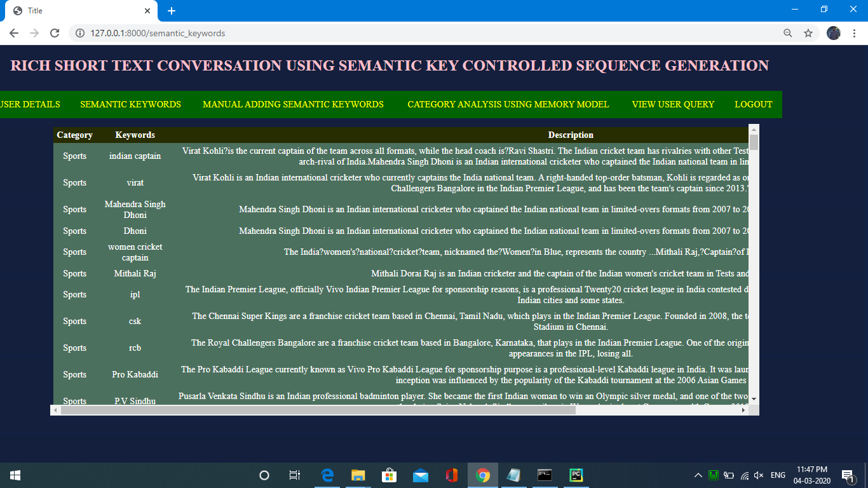Screen dimensions: 868x488
Task: Open the Chrome three-dot menu
Action: pos(854,33)
